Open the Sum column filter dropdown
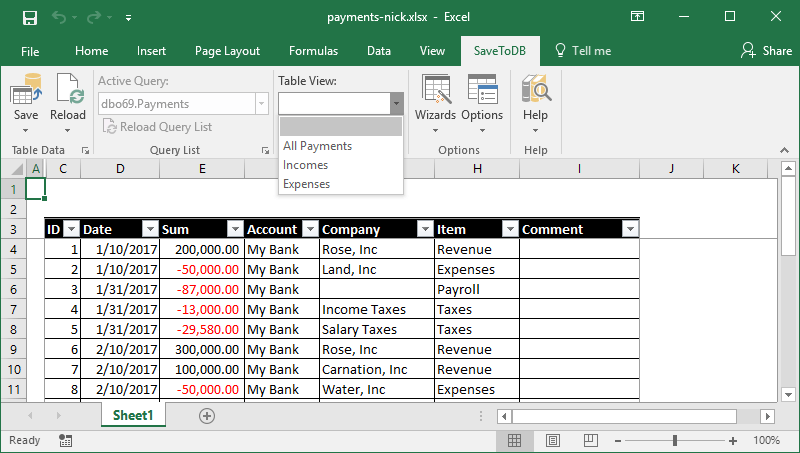The image size is (800, 453). click(x=235, y=230)
